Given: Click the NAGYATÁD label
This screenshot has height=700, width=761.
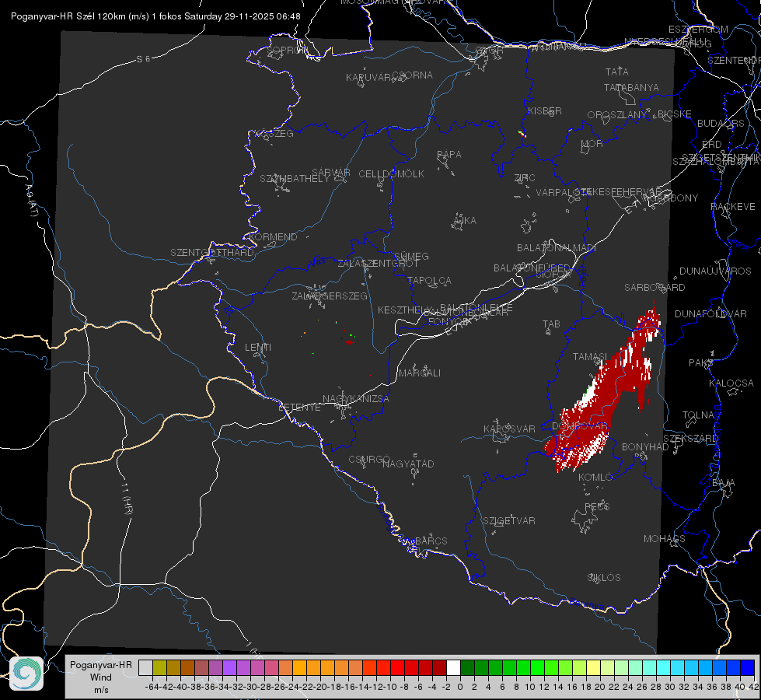Looking at the screenshot, I should [x=408, y=464].
